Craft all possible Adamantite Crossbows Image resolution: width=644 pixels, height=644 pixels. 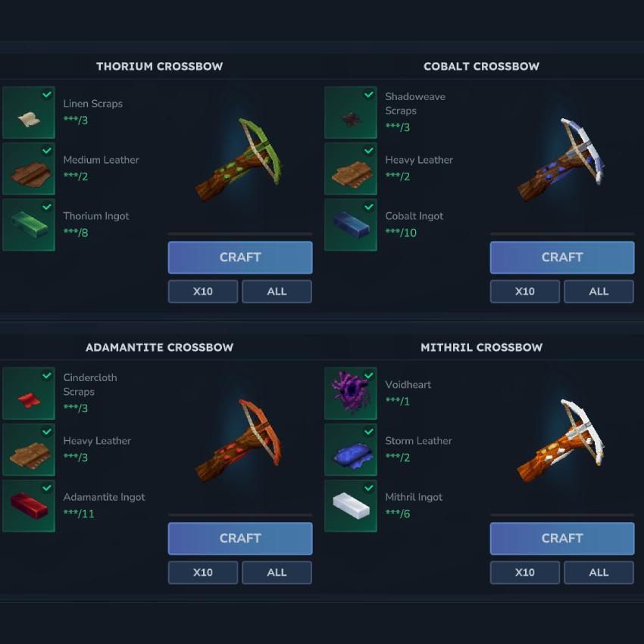(277, 573)
